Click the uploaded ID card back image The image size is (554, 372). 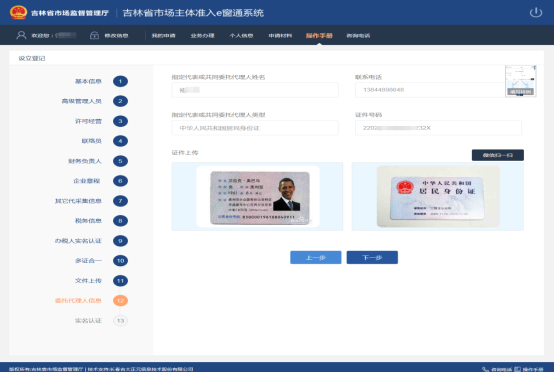click(437, 196)
